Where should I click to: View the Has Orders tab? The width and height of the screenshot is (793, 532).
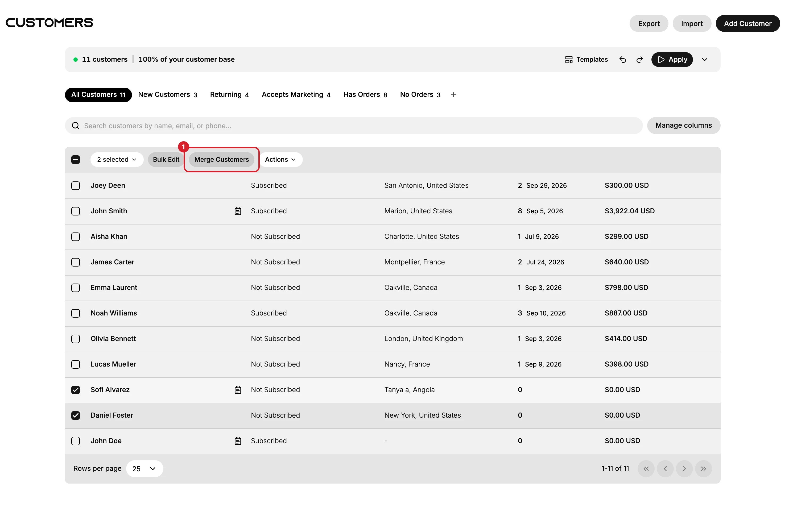(365, 95)
